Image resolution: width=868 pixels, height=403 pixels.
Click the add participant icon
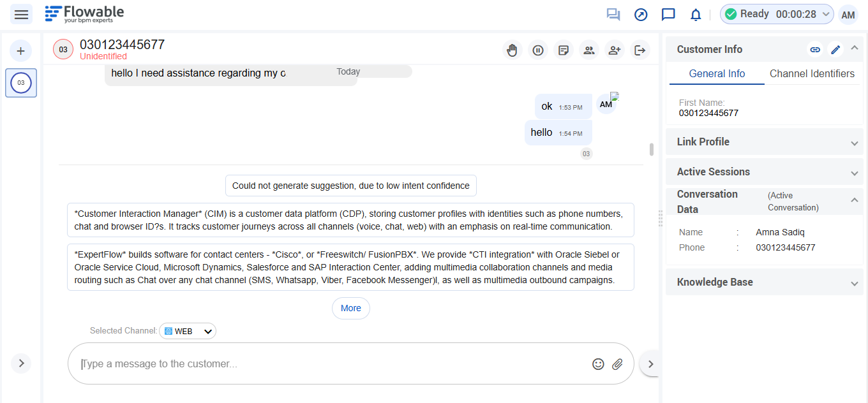(x=614, y=50)
